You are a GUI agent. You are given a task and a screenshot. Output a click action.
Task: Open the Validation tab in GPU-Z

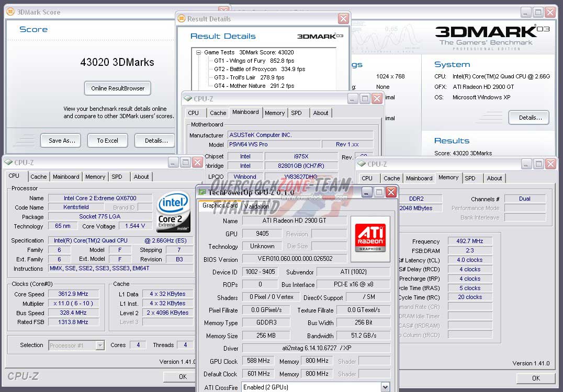pyautogui.click(x=256, y=206)
